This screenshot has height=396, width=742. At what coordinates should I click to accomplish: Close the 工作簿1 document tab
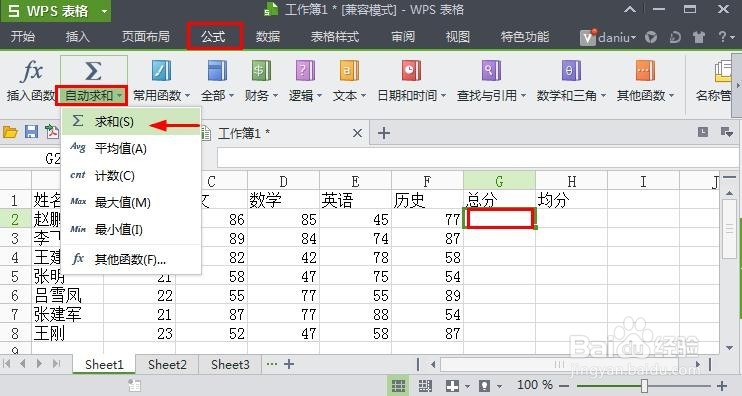(x=357, y=133)
